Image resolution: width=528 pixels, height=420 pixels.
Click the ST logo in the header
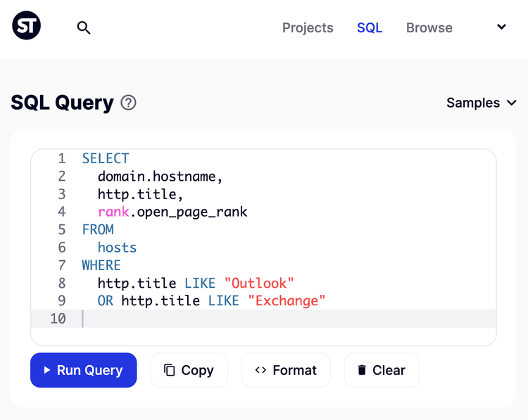click(27, 27)
